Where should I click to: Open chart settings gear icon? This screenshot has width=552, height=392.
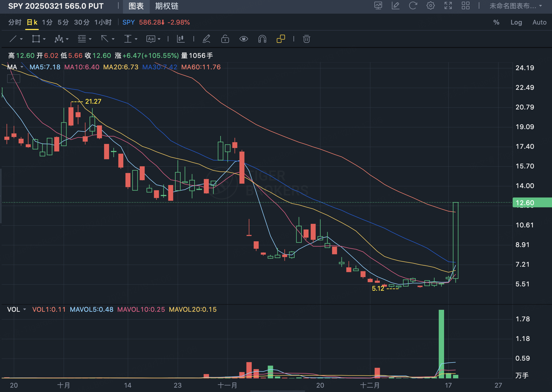[430, 6]
